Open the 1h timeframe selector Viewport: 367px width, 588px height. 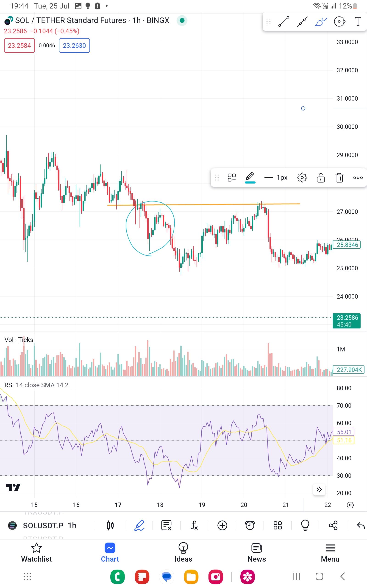[72, 526]
